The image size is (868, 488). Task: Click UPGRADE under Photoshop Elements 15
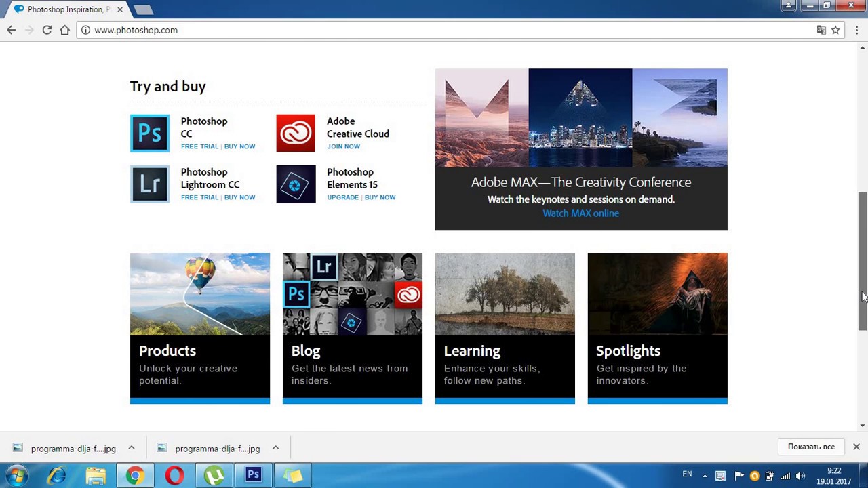342,197
